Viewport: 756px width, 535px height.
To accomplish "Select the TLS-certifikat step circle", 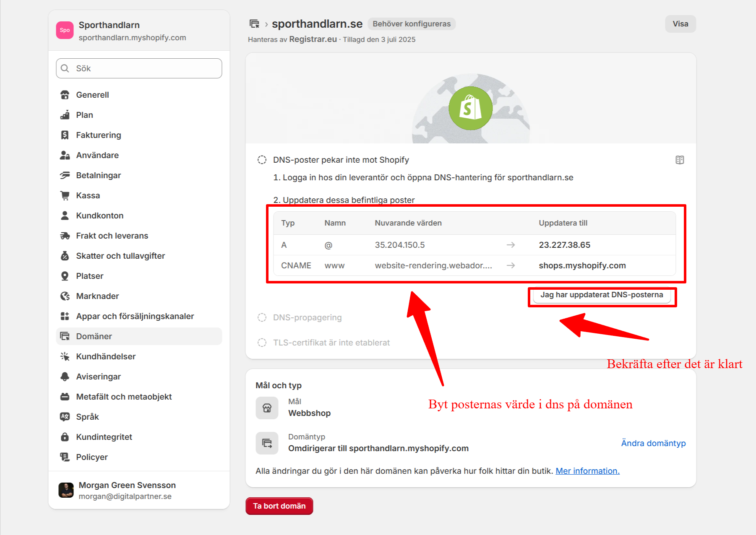I will pos(262,343).
